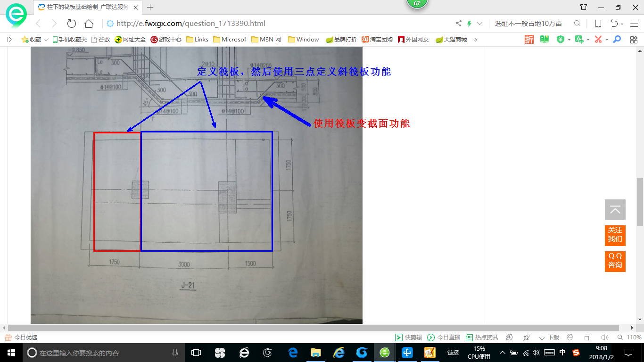The image size is (644, 362).
Task: Toggle the page sound mute icon
Action: pos(605,337)
